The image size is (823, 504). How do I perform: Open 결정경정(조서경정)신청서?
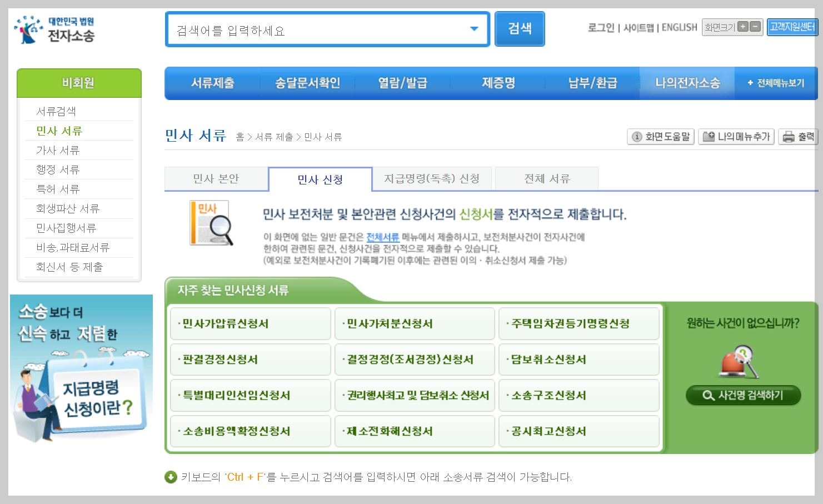click(415, 360)
